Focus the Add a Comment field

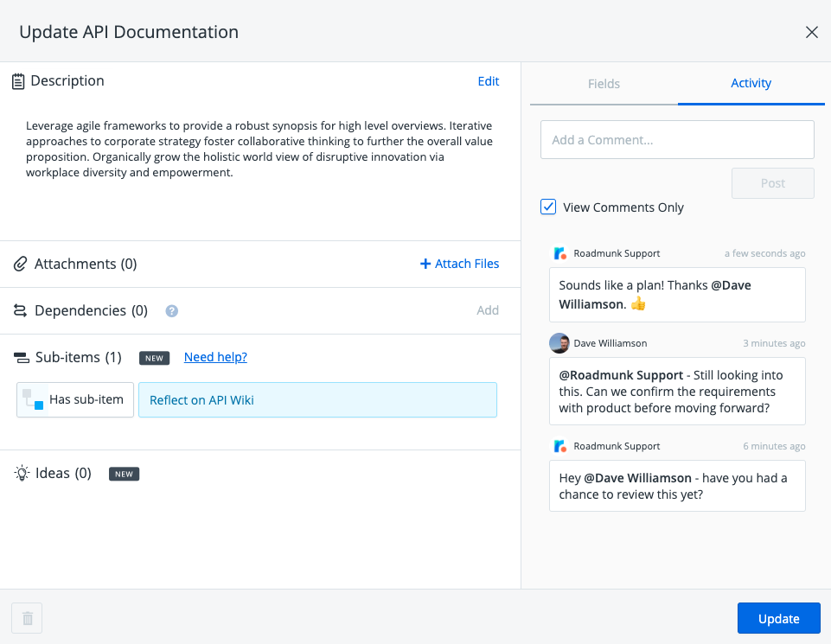[677, 139]
